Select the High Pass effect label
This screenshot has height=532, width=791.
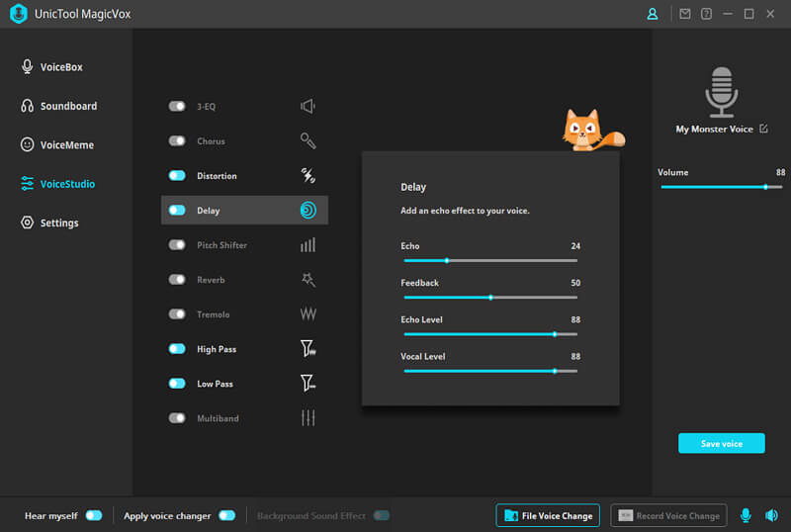point(217,349)
